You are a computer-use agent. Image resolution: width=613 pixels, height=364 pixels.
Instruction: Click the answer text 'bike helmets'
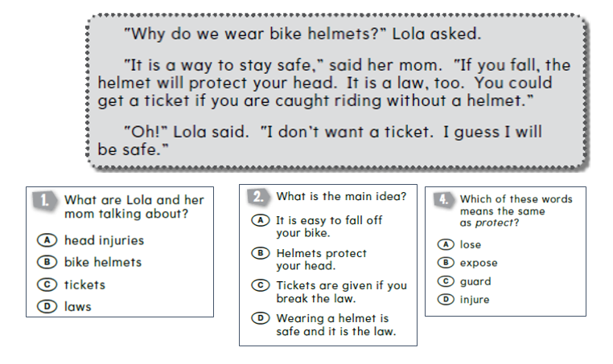point(103,262)
